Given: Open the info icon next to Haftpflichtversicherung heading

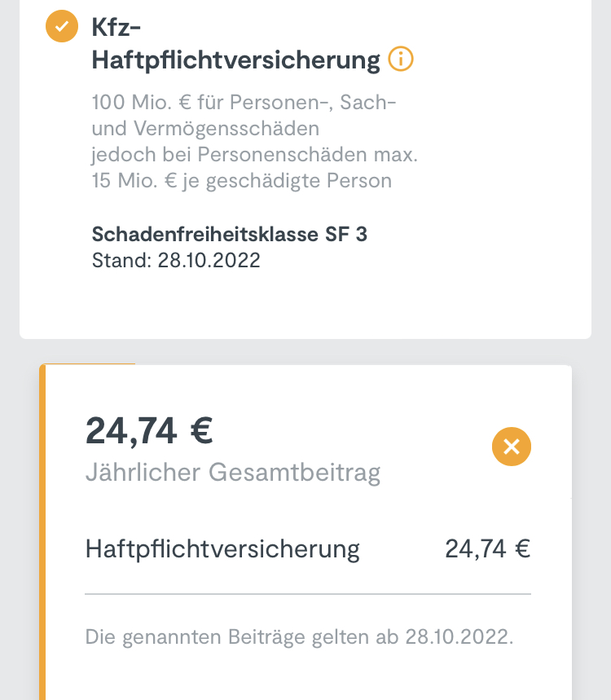Looking at the screenshot, I should tap(401, 59).
